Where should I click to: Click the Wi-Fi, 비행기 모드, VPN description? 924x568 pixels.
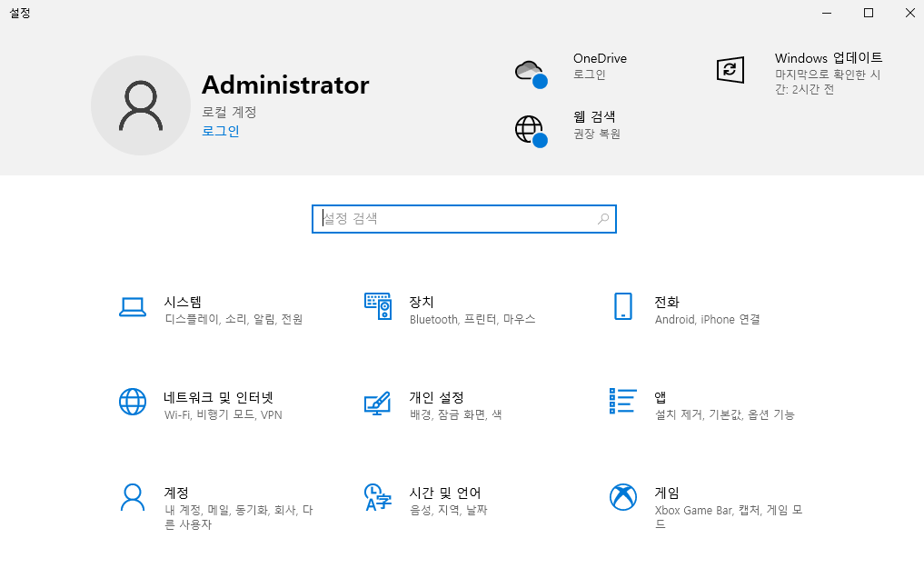coord(224,414)
